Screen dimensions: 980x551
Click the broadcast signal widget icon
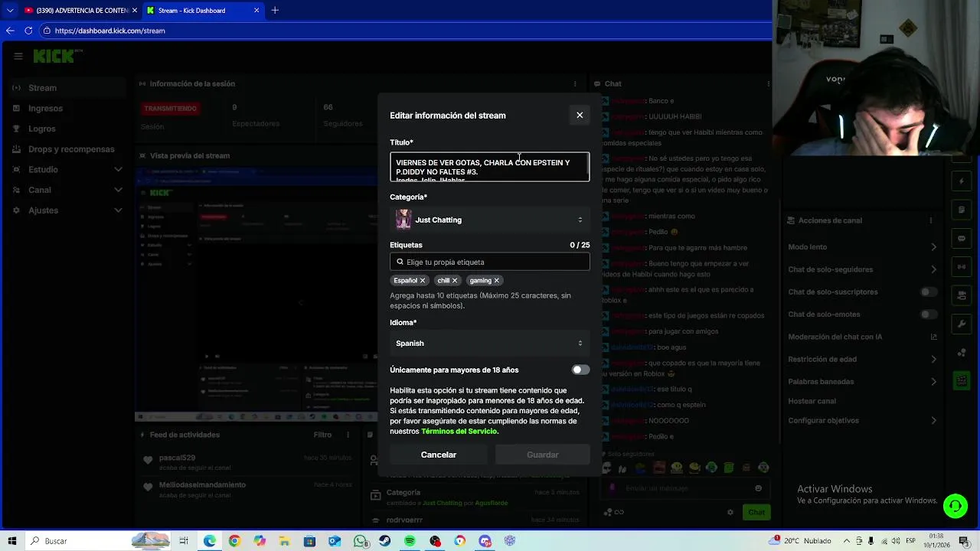pos(962,266)
